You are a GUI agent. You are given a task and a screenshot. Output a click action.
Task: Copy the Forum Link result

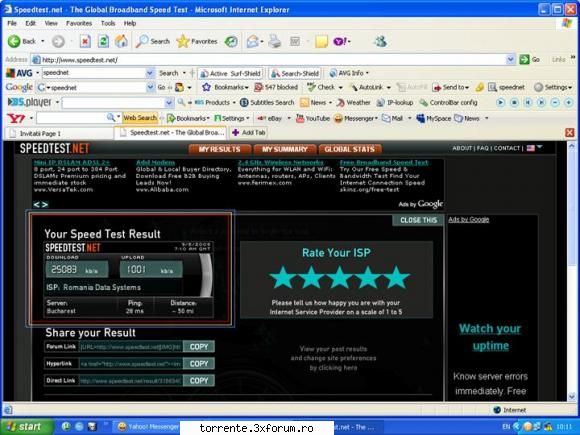pos(199,347)
